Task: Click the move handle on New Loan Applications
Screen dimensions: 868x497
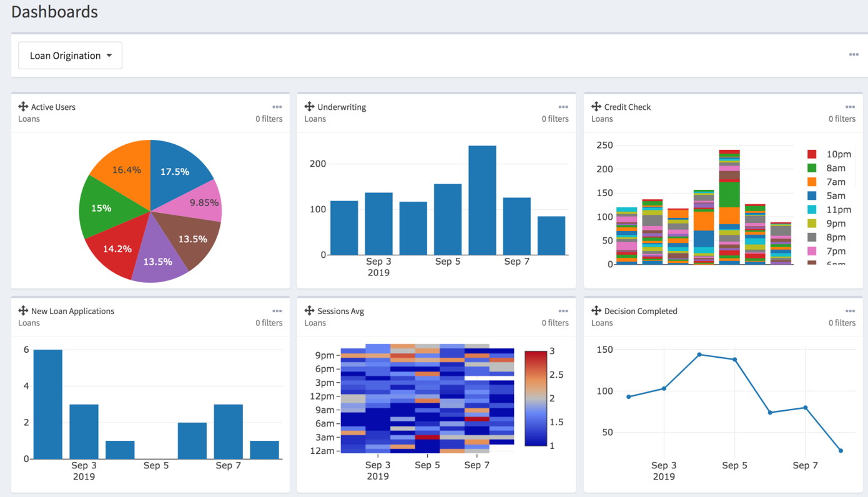Action: click(x=22, y=311)
